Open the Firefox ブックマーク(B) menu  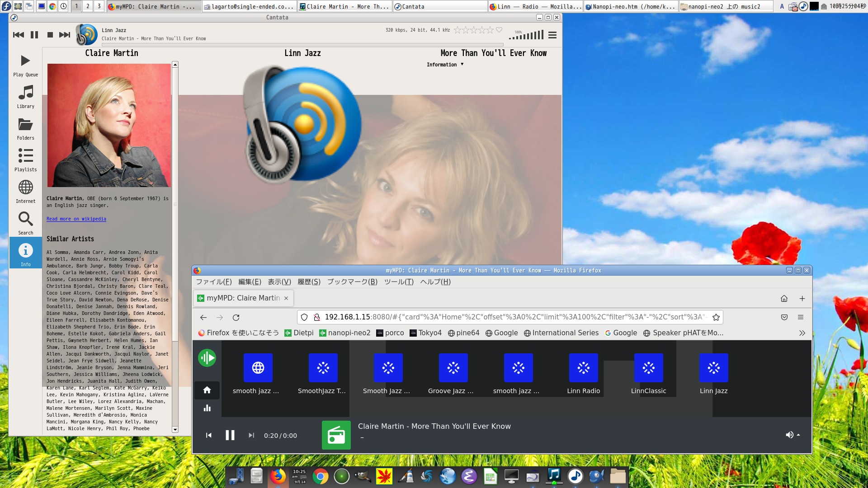(352, 282)
